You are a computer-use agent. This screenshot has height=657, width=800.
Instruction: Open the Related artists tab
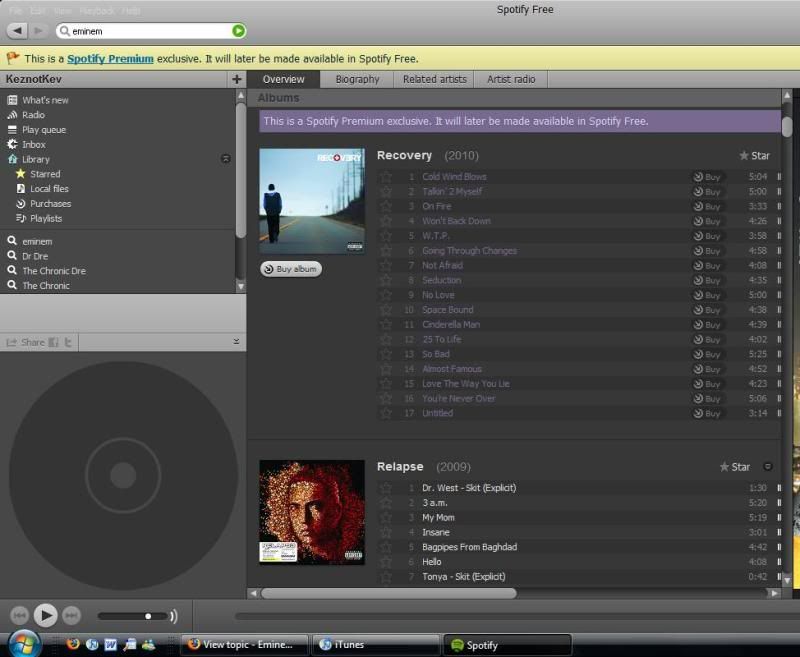[434, 79]
